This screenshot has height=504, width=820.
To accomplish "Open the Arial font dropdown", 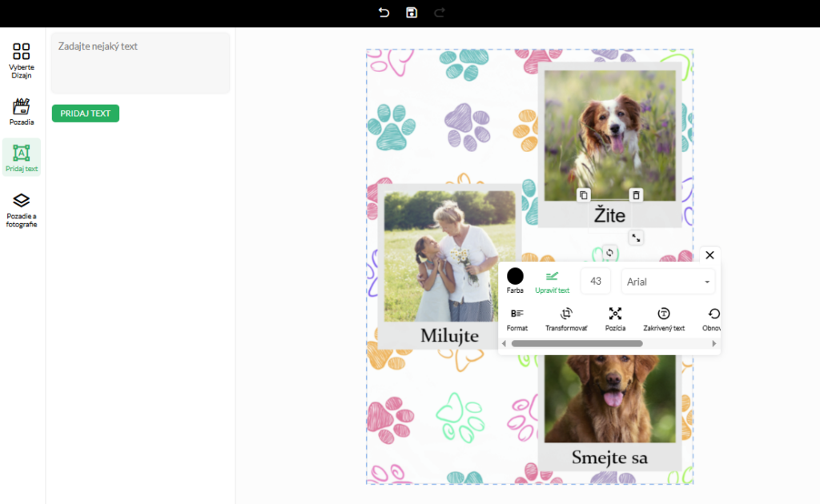I will coord(668,282).
